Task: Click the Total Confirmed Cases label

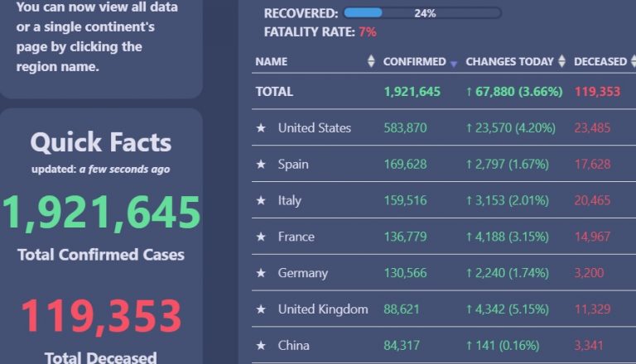Action: coord(101,255)
